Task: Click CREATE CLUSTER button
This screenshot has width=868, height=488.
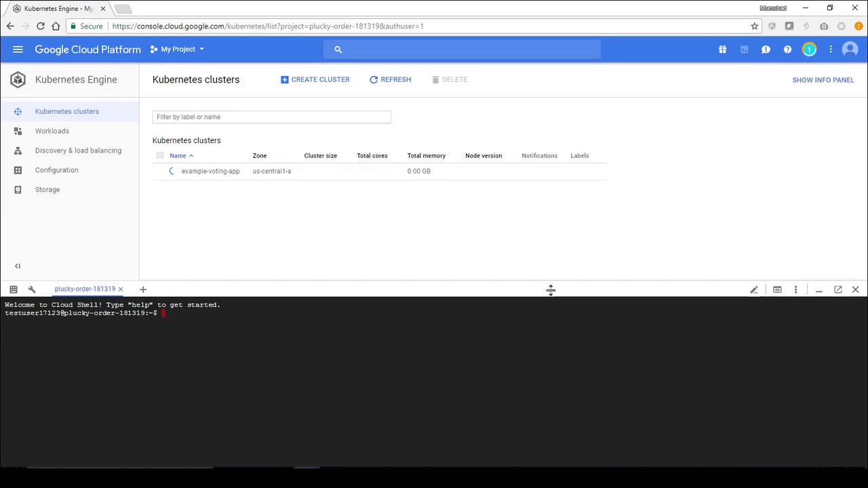Action: 315,79
